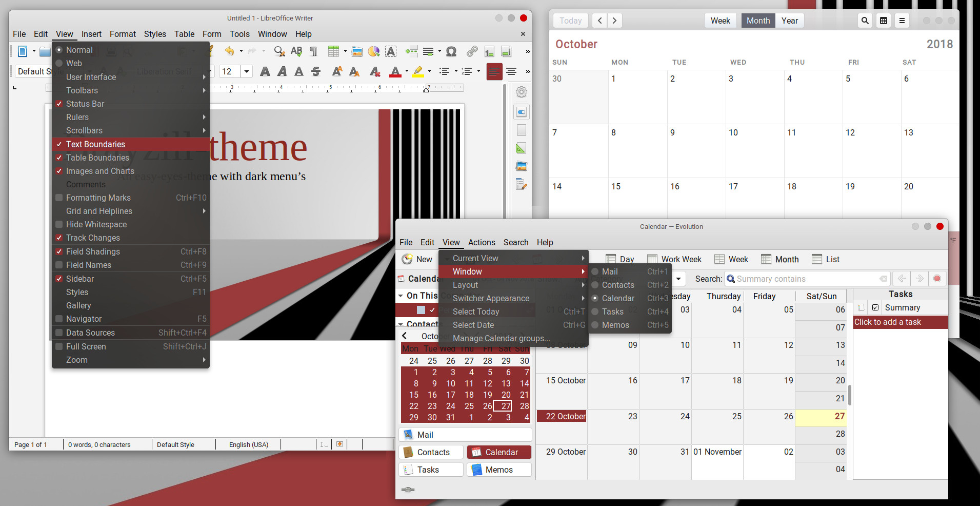Insert text box icon in Writer
Image resolution: width=980 pixels, height=506 pixels.
(391, 51)
